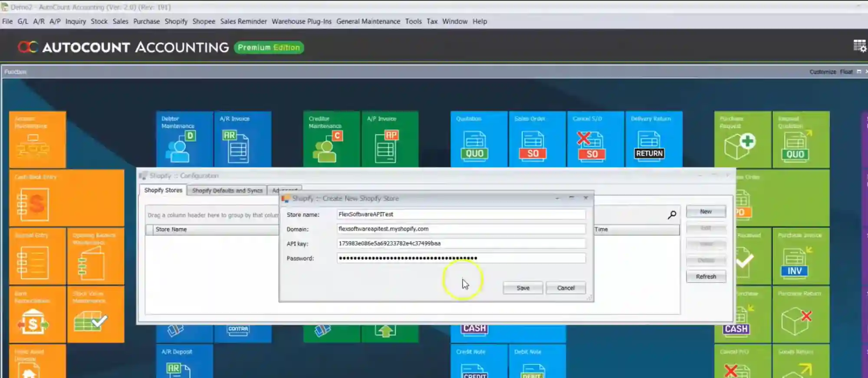Image resolution: width=868 pixels, height=378 pixels.
Task: Open the A/R Invoice tile
Action: pos(243,139)
